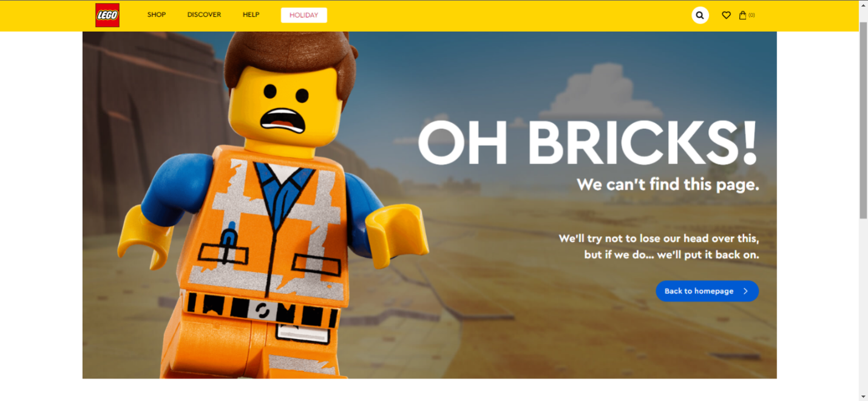Screen dimensions: 868x401
Task: Click the LEGO logo
Action: pyautogui.click(x=107, y=15)
